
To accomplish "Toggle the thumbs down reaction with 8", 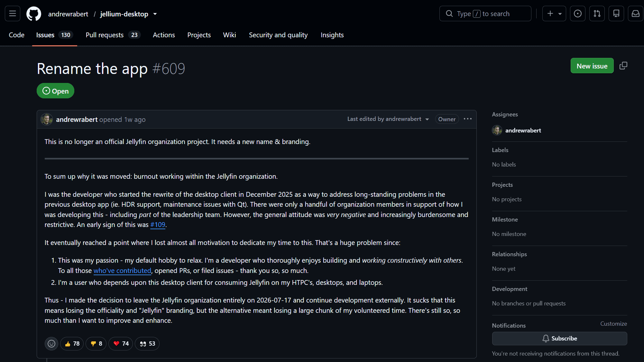I will (96, 344).
